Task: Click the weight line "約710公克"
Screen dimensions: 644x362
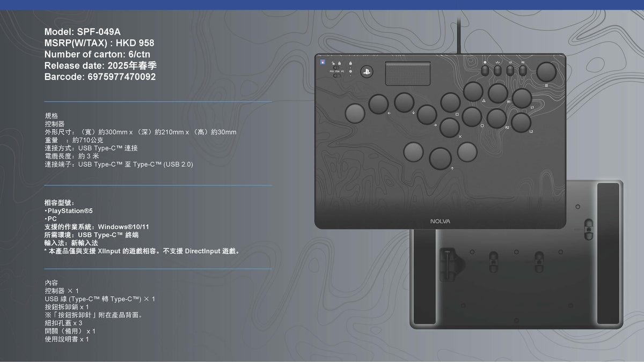Action: tap(74, 140)
